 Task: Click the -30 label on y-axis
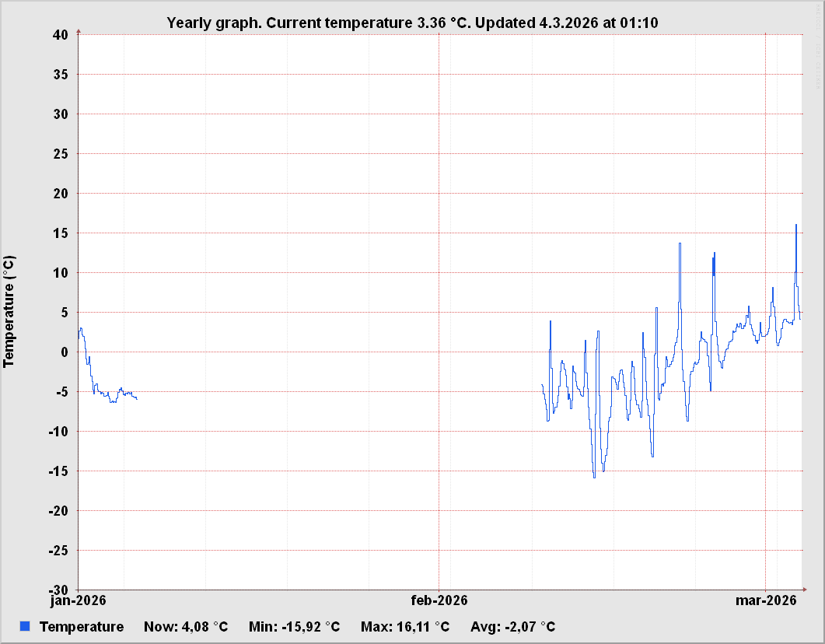[58, 590]
